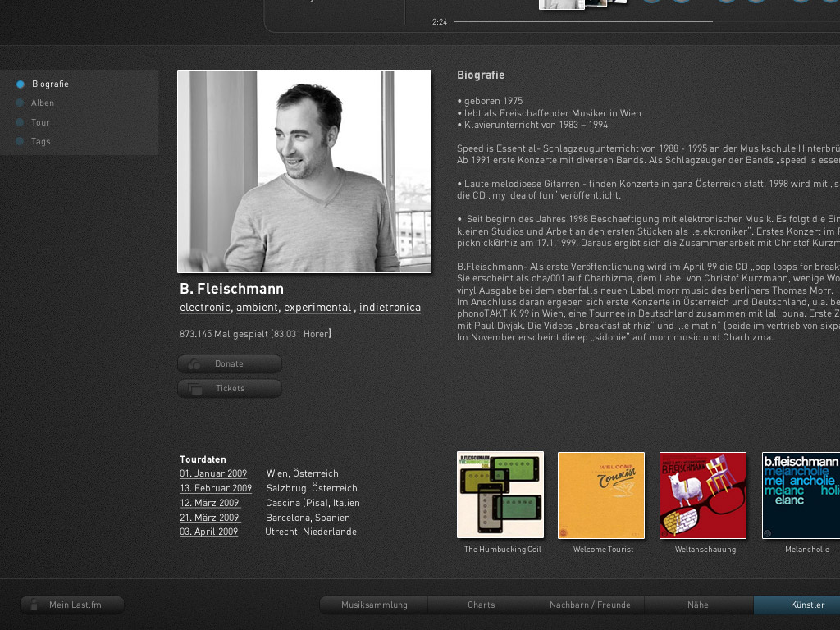Switch to the Nähe tab

click(698, 605)
